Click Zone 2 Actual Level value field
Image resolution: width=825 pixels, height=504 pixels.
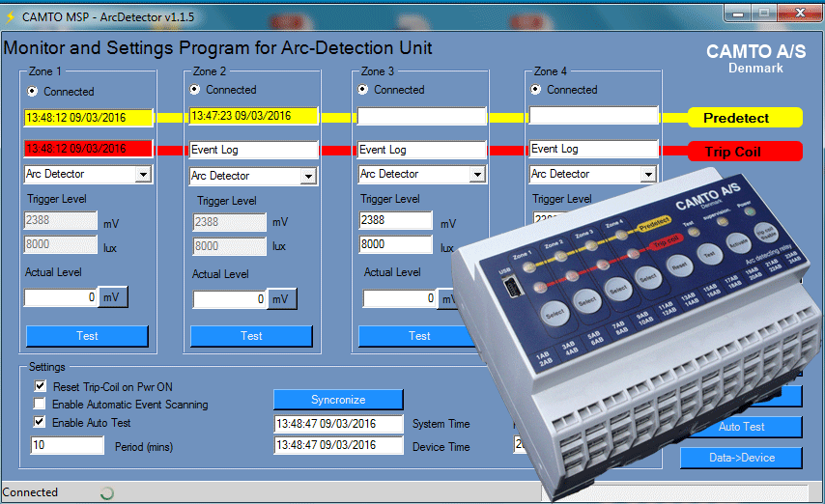coord(230,299)
